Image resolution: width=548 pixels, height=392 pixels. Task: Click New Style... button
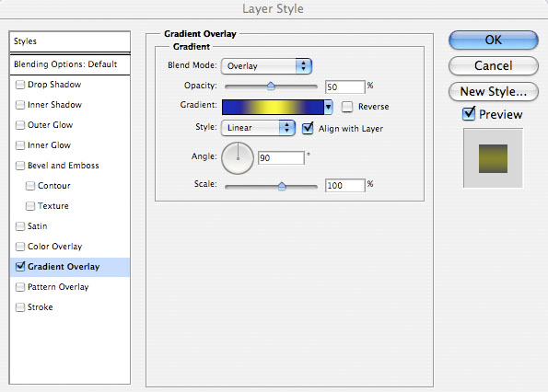(493, 91)
